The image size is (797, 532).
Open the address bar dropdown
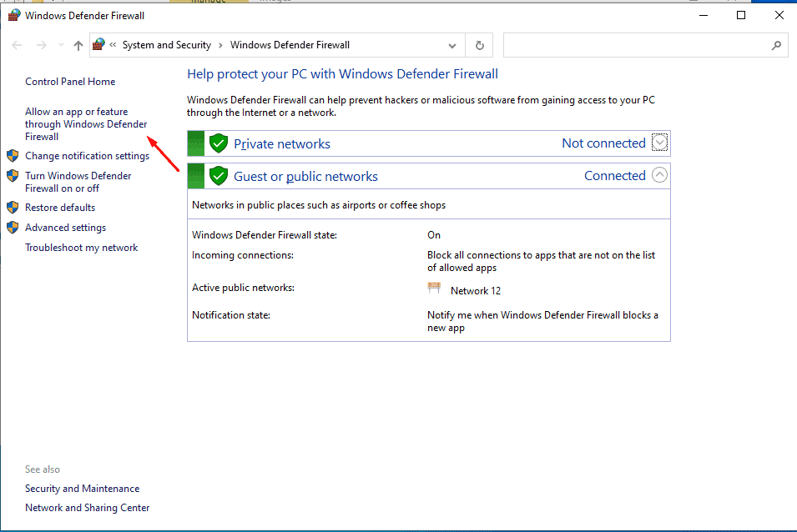click(451, 45)
